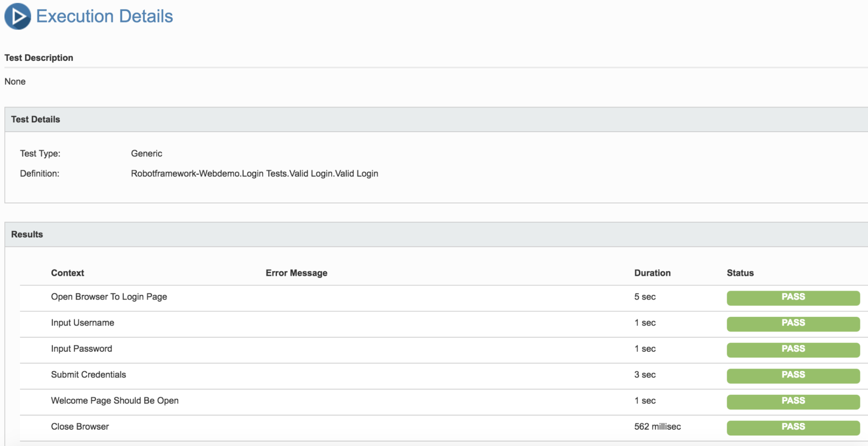The image size is (868, 446).
Task: Click the Status column header
Action: point(740,273)
